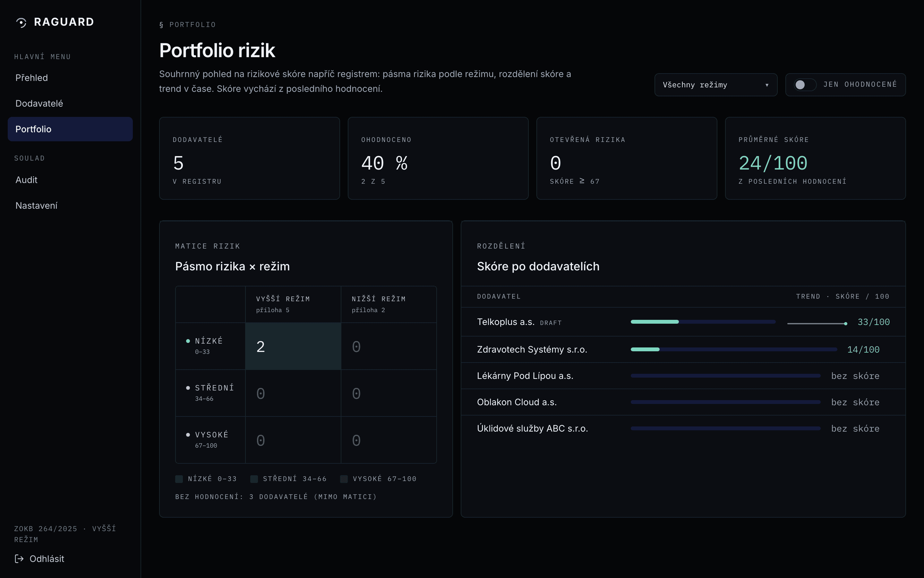
Task: Click the Dodavatelé stat card
Action: tap(249, 158)
